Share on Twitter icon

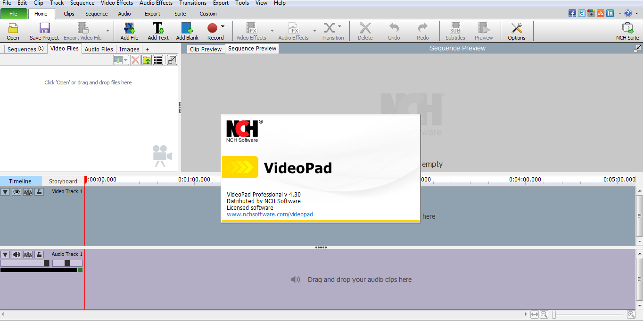pyautogui.click(x=582, y=13)
